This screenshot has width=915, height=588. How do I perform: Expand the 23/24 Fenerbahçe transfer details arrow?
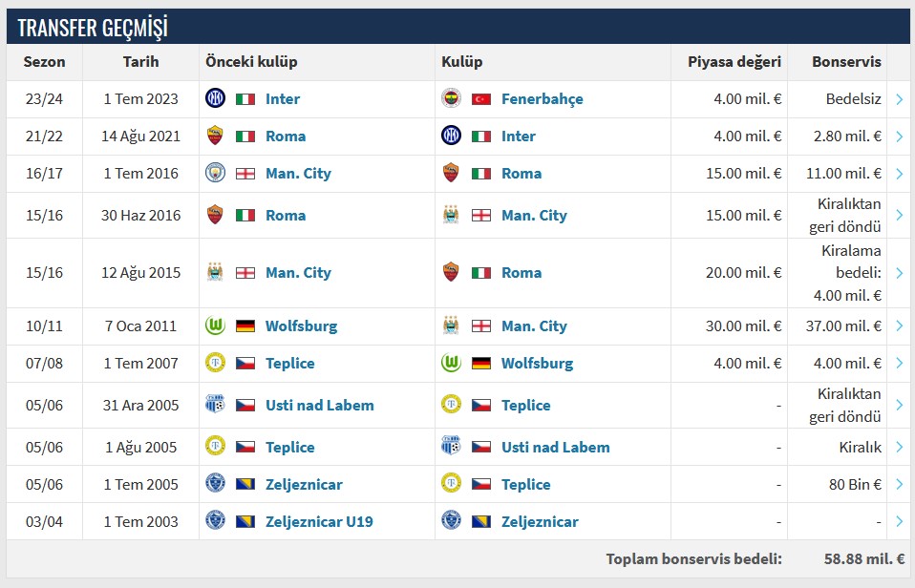pos(900,98)
